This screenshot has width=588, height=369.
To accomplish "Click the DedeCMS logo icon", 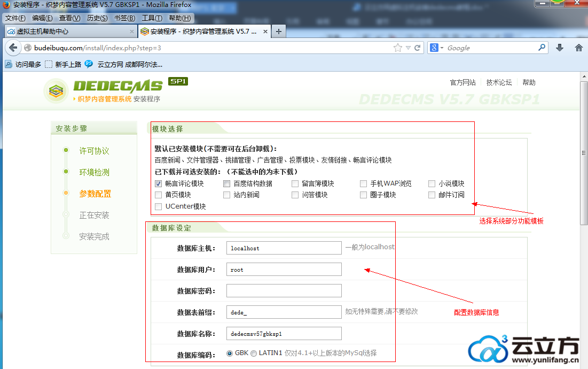I will click(56, 90).
